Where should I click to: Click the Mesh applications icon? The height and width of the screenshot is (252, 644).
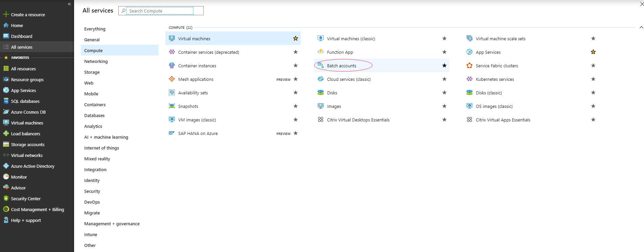point(172,79)
